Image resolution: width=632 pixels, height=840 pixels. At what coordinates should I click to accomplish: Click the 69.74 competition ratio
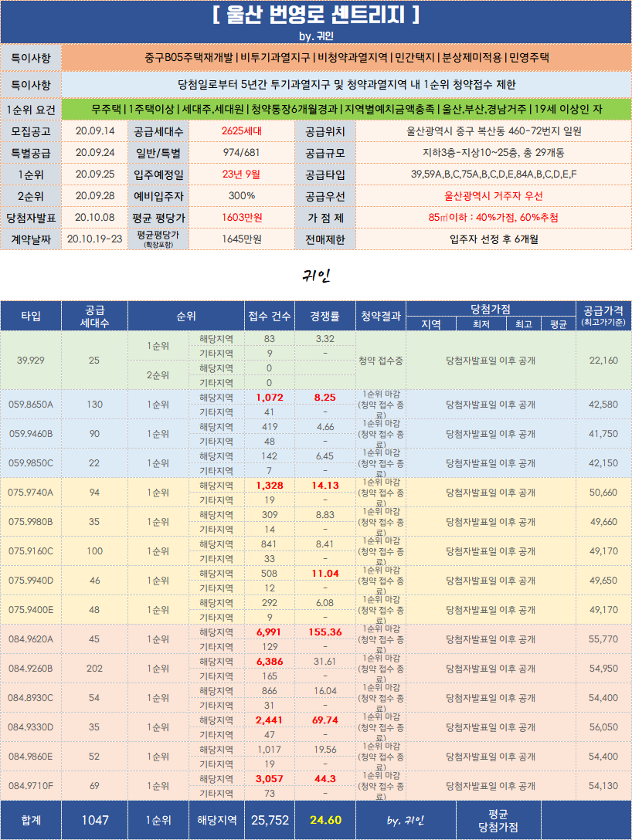tap(324, 720)
